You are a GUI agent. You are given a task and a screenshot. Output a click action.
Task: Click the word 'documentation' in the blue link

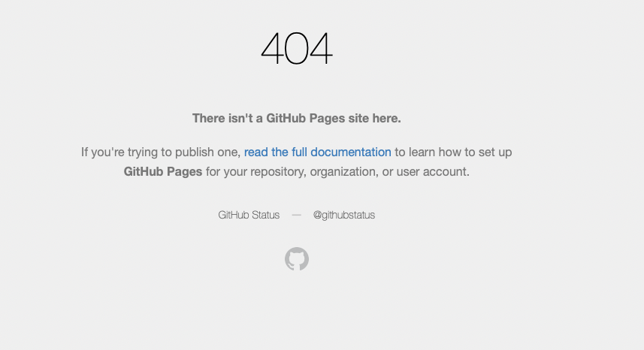[x=351, y=152]
